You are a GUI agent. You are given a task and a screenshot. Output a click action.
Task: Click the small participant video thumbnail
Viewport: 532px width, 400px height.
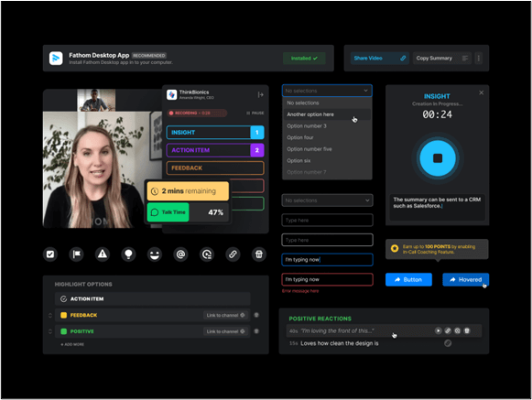pyautogui.click(x=96, y=100)
